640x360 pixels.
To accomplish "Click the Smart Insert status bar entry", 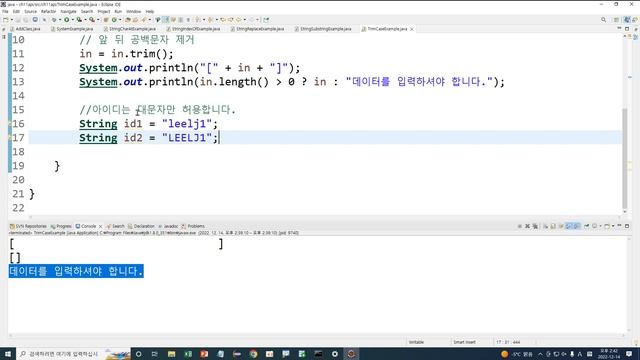I will pyautogui.click(x=464, y=342).
